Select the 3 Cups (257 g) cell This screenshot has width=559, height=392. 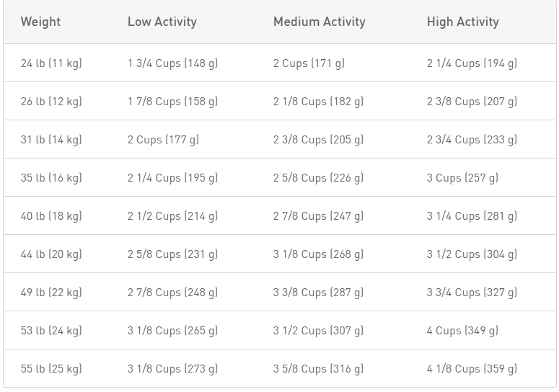[462, 177]
